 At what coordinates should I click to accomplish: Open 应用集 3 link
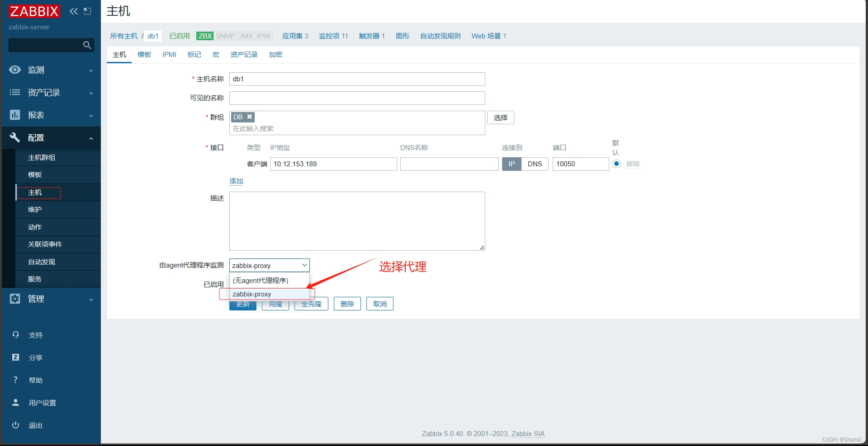tap(295, 36)
